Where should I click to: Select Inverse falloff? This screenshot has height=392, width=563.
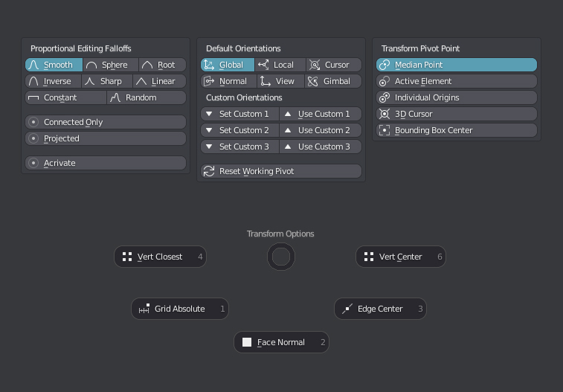point(53,81)
